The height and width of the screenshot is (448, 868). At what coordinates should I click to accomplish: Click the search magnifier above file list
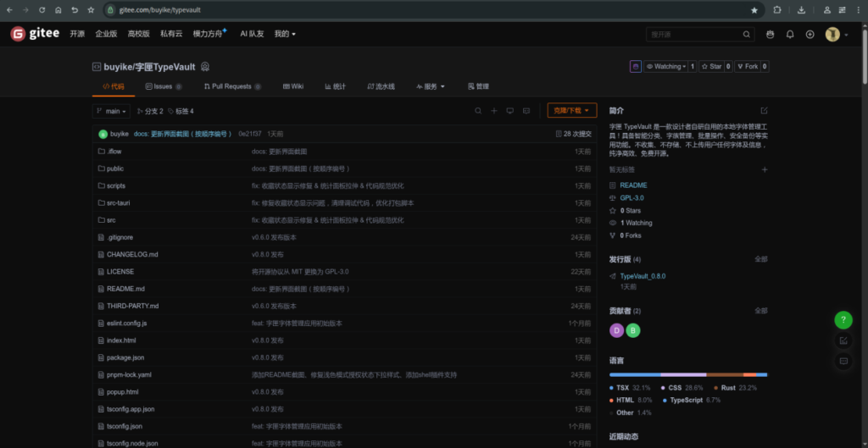(478, 111)
